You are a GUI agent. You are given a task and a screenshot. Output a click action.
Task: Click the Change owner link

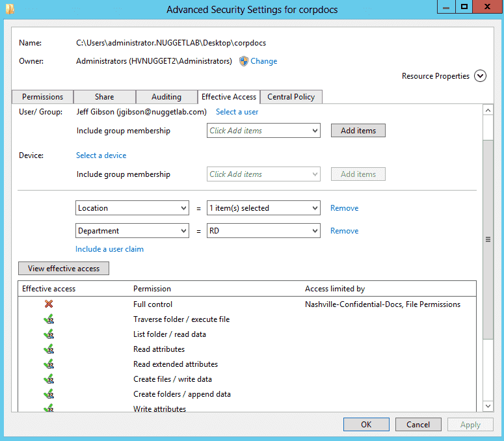click(263, 61)
